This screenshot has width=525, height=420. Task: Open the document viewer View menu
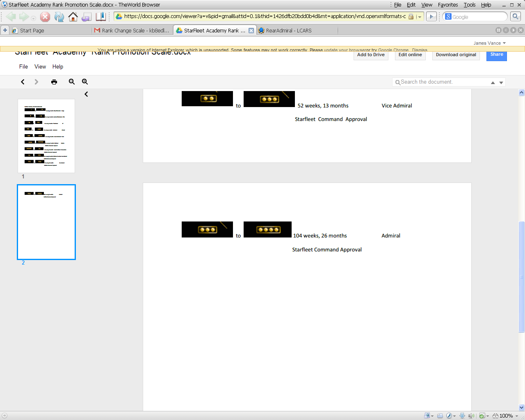point(40,66)
